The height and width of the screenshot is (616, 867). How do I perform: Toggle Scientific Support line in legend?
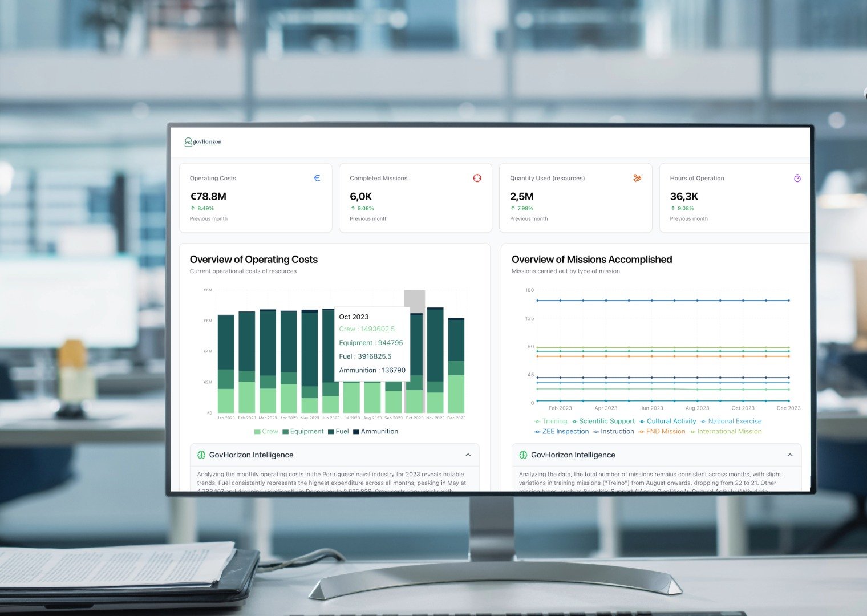click(x=603, y=422)
